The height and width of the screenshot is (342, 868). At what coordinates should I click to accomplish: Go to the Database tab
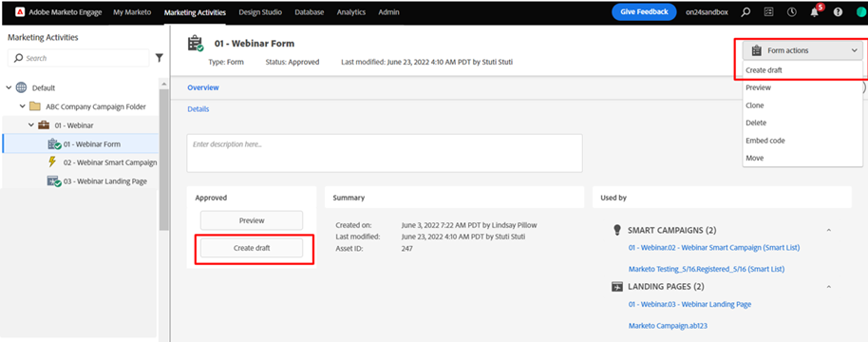coord(310,12)
